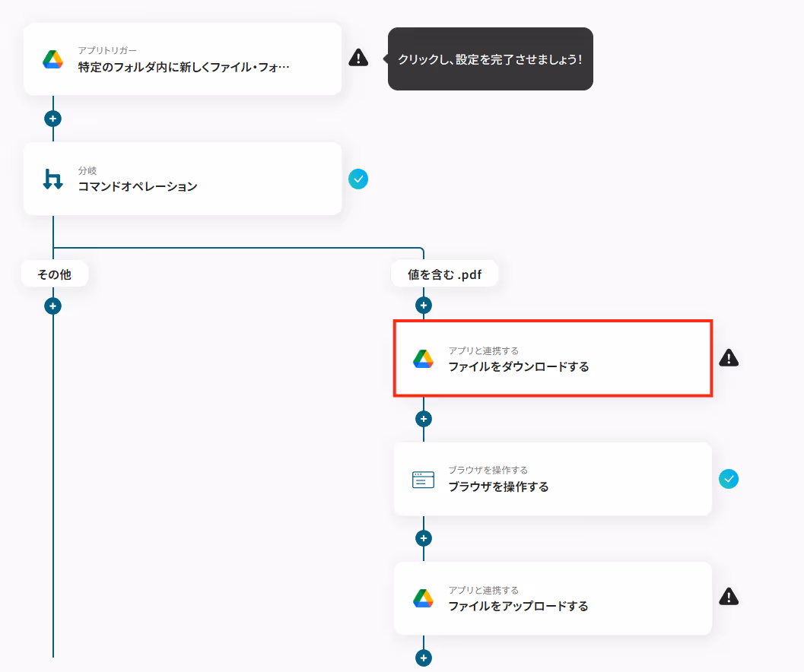
Task: Click アプリと連携する label above ファイルをアップロードする
Action: (x=484, y=590)
